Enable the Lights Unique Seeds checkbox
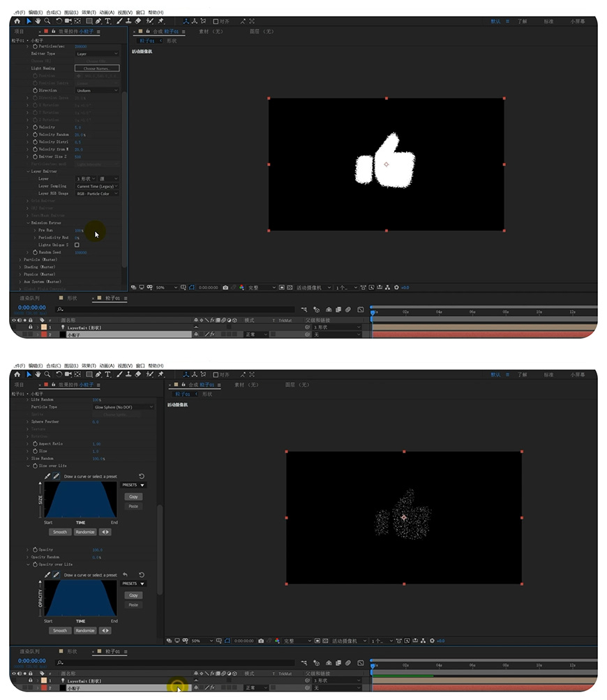The image size is (607, 700). [77, 245]
